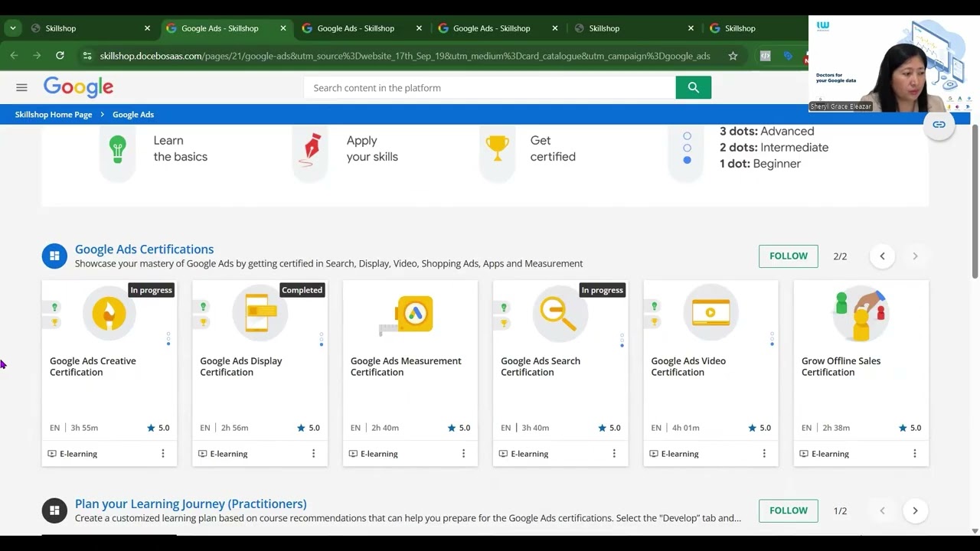Click the 4h 01m duration on Video card

coord(685,428)
